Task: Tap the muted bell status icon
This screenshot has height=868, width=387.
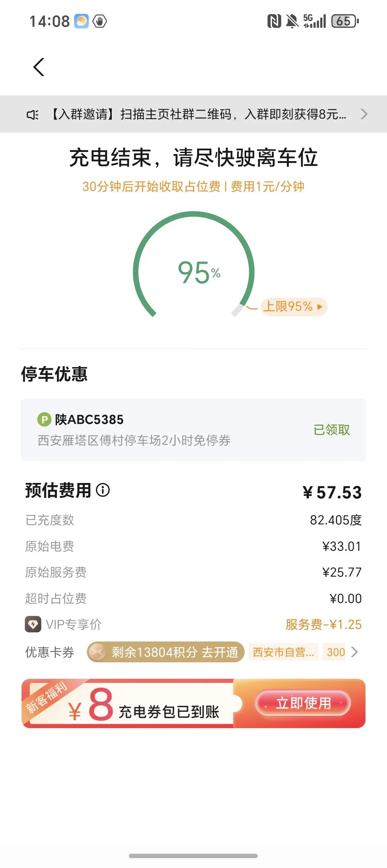Action: (x=292, y=21)
